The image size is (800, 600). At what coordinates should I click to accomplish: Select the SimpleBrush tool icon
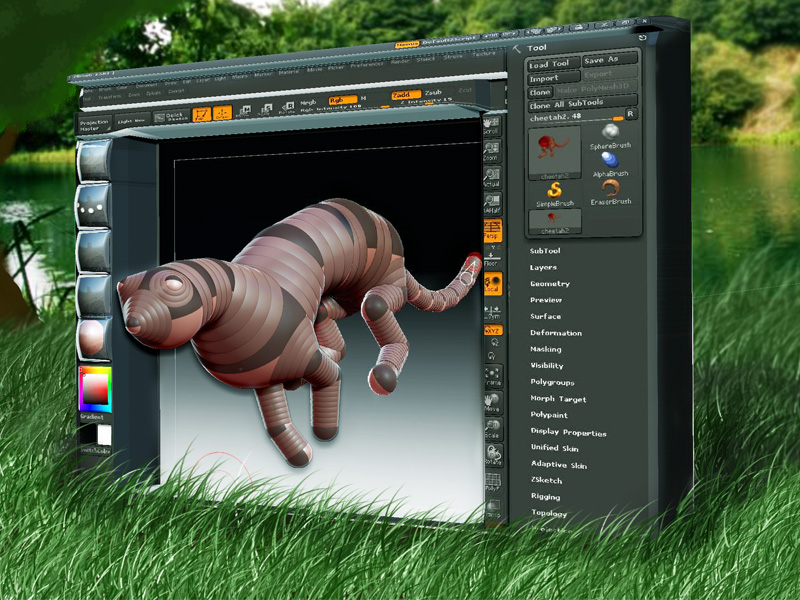(x=555, y=194)
